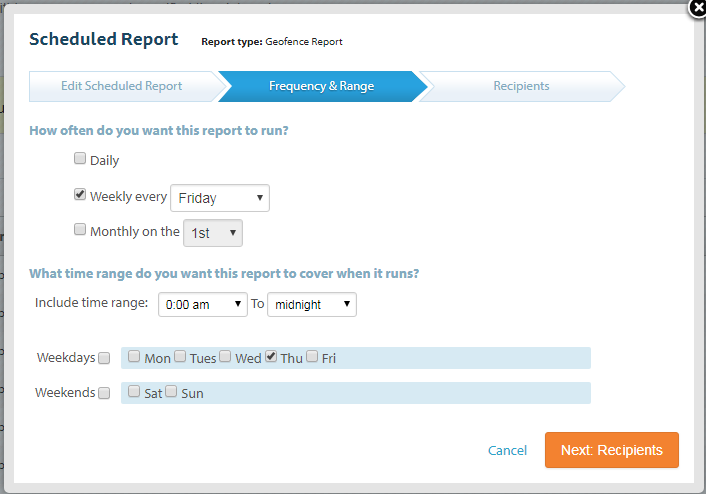Select the Frequency & Range step
This screenshot has height=494, width=706.
pos(321,86)
